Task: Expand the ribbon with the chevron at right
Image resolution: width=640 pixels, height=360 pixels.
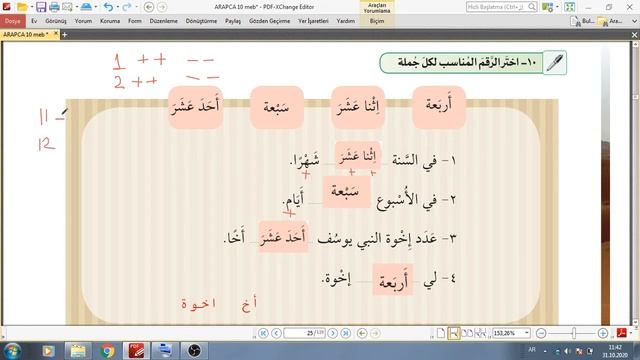Action: coord(635,21)
